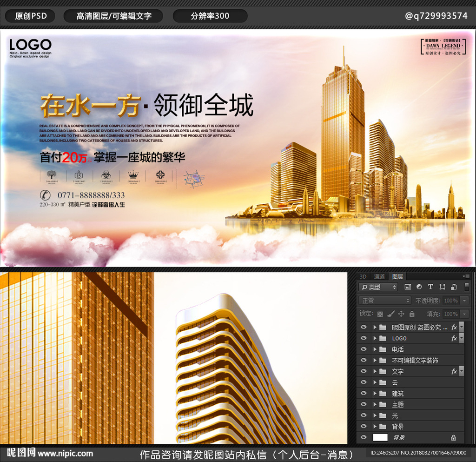Expand the 建筑 group triangle
The height and width of the screenshot is (462, 476).
(375, 393)
